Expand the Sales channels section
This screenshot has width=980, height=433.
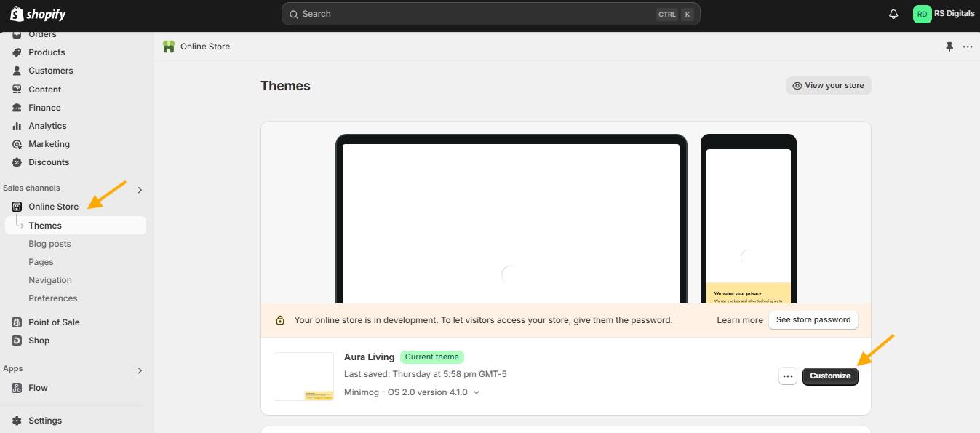pyautogui.click(x=140, y=190)
